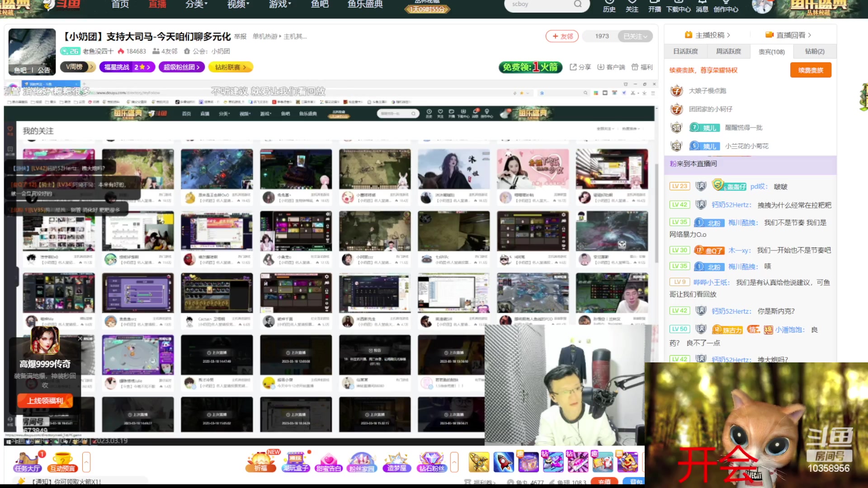Open 造梦屋 icon

point(396,462)
